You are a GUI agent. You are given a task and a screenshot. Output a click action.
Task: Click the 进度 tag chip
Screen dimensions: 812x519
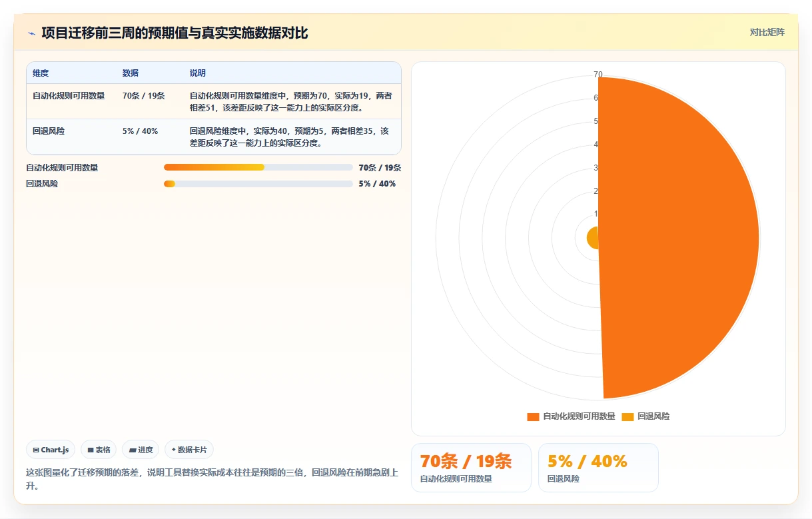point(141,450)
